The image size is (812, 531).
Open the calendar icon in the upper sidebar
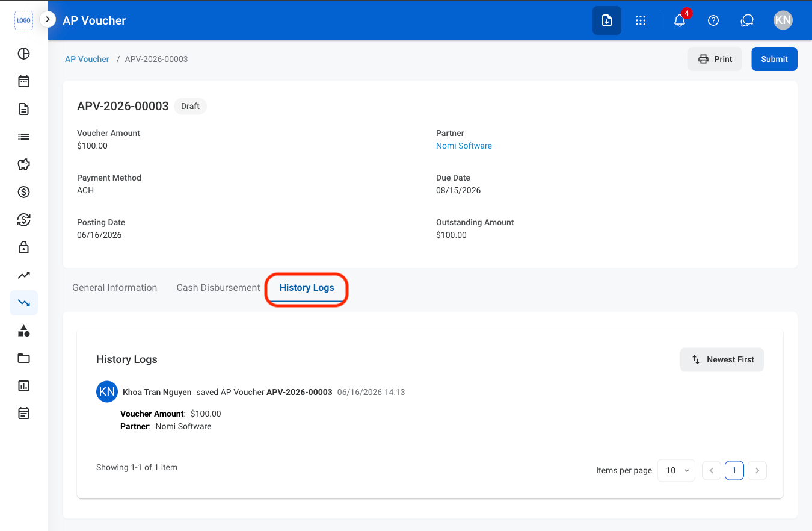tap(23, 81)
